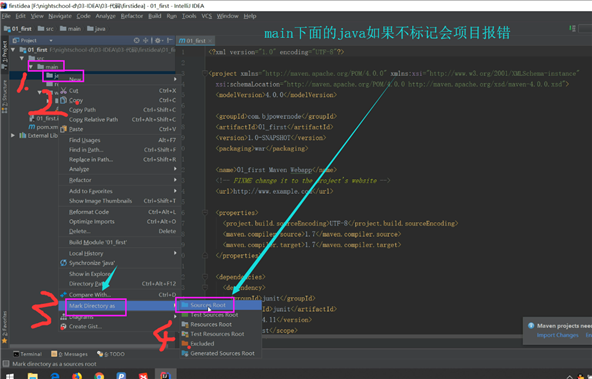The width and height of the screenshot is (592, 379).
Task: Open the File menu
Action: click(6, 16)
